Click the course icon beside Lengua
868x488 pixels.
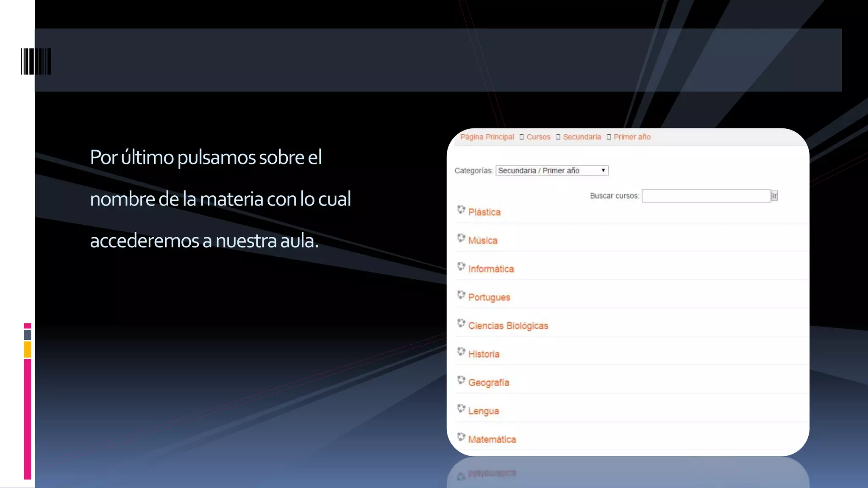click(461, 408)
